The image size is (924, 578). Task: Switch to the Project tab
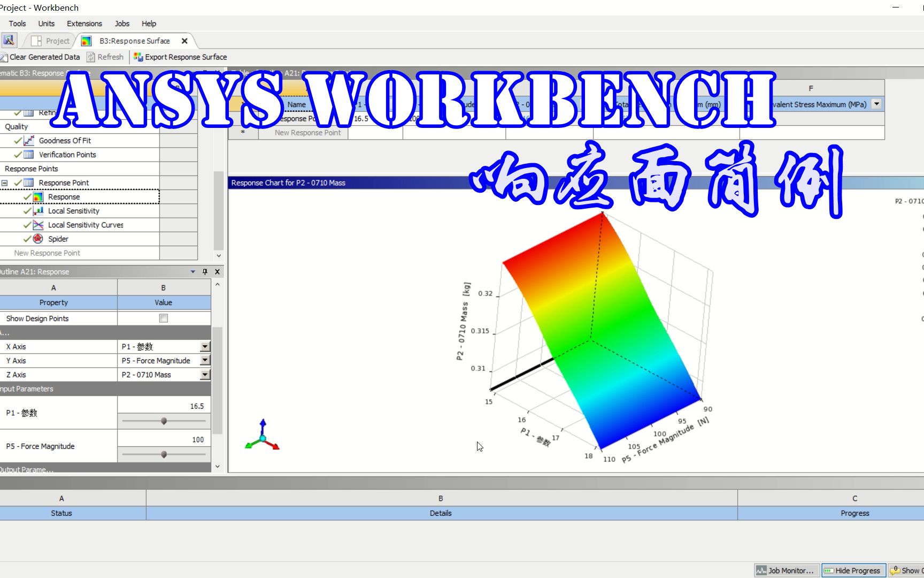[x=50, y=41]
